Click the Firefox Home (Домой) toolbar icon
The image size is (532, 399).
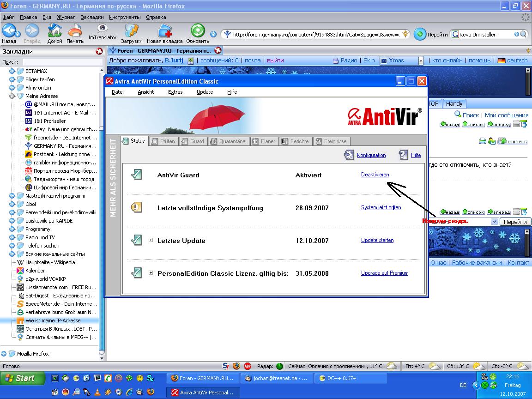(55, 31)
